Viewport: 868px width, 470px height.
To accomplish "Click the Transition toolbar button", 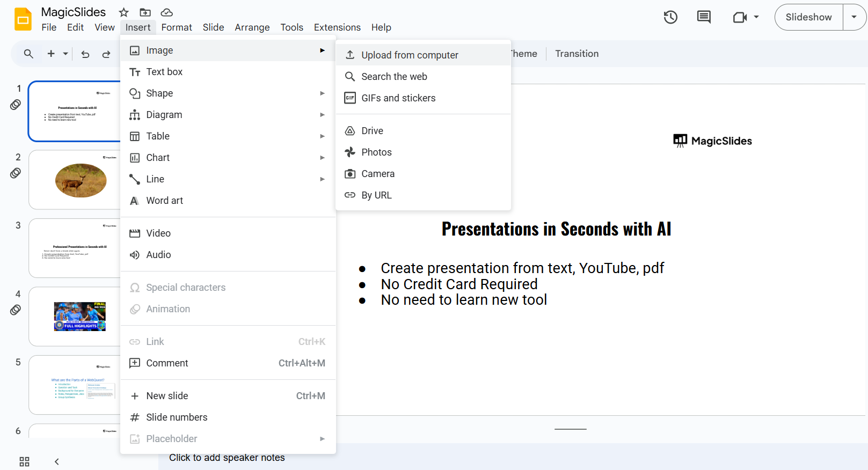I will (x=577, y=54).
